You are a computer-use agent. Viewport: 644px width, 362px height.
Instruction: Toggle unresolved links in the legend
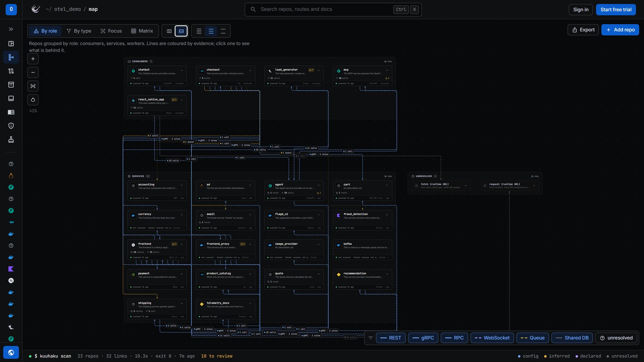coord(616,338)
